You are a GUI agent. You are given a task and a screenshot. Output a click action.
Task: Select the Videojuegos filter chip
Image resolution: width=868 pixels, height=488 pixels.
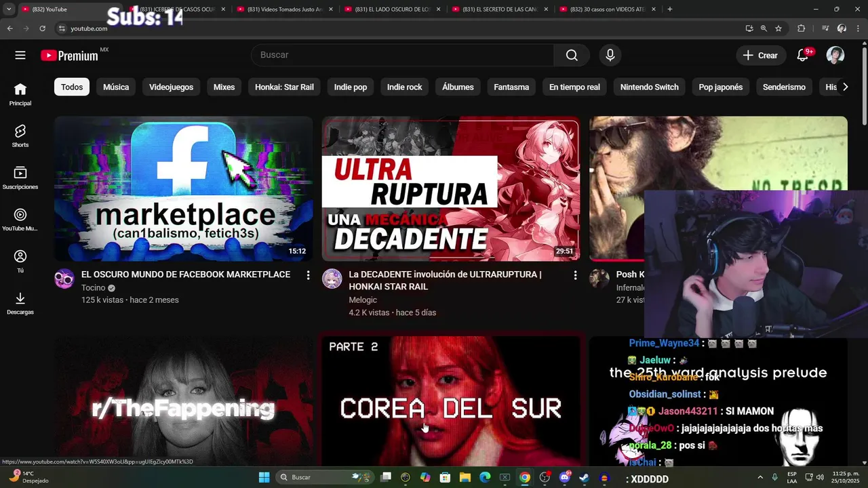(171, 87)
